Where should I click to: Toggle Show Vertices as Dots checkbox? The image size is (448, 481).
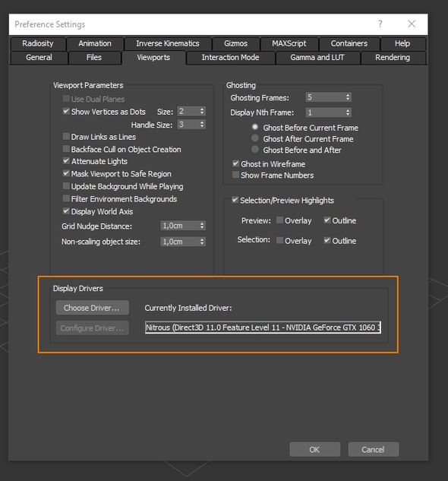click(66, 111)
